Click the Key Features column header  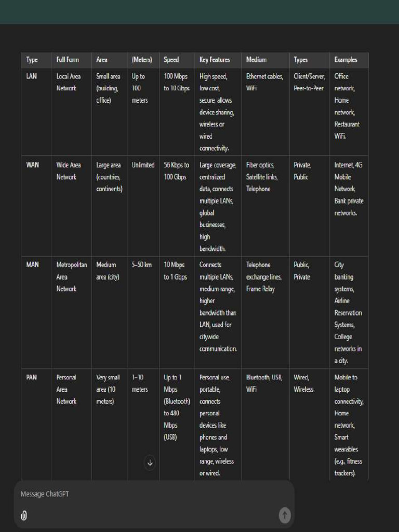click(x=214, y=60)
